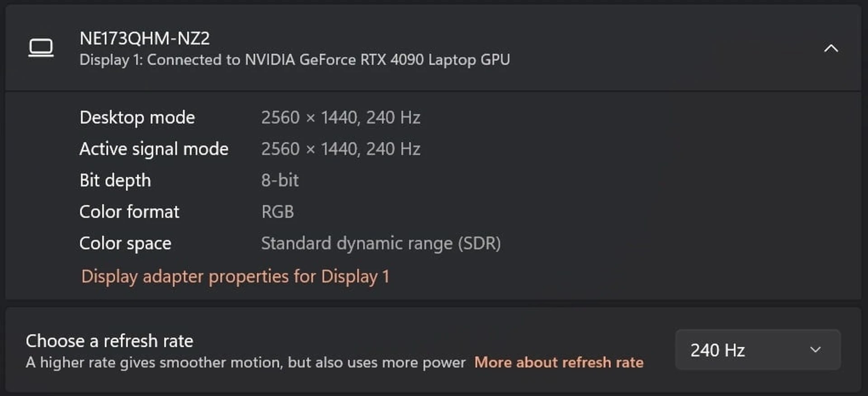Screen dimensions: 868x396
Task: Select the NE173QHM-NZ2 display name
Action: (x=145, y=38)
